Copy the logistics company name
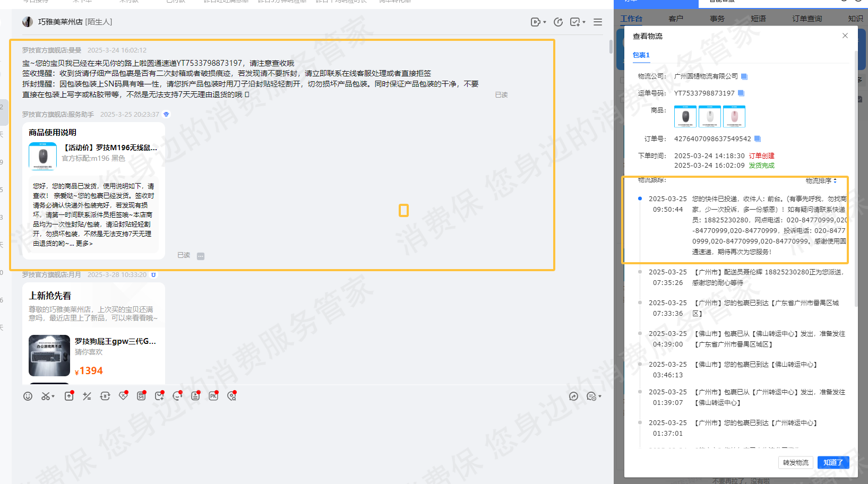 pyautogui.click(x=744, y=76)
